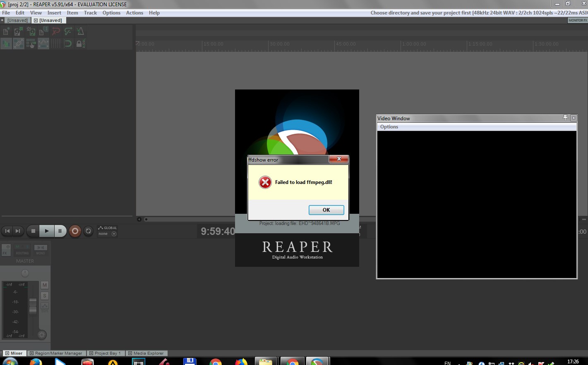Viewport: 588px width, 365px height.
Task: Open the Edit menu
Action: (20, 13)
